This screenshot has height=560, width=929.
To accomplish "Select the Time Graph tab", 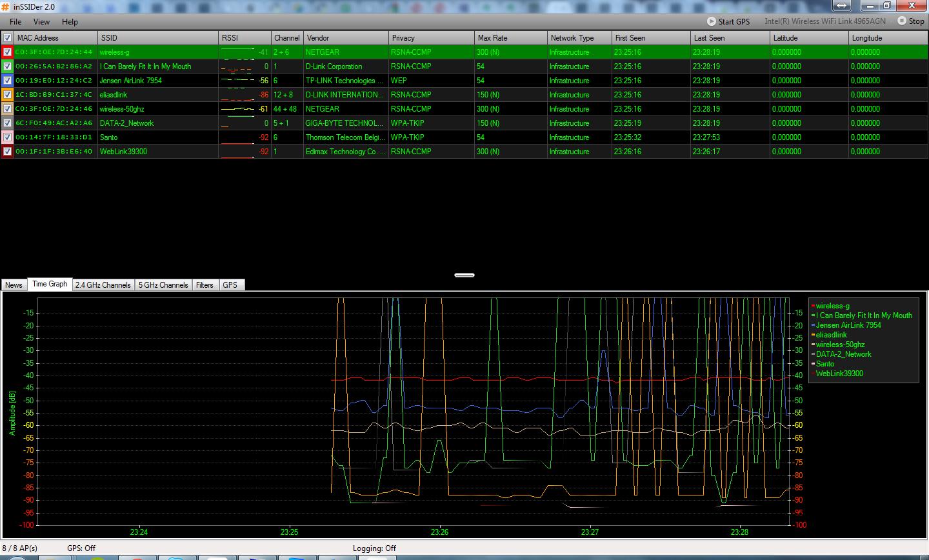I will point(50,284).
